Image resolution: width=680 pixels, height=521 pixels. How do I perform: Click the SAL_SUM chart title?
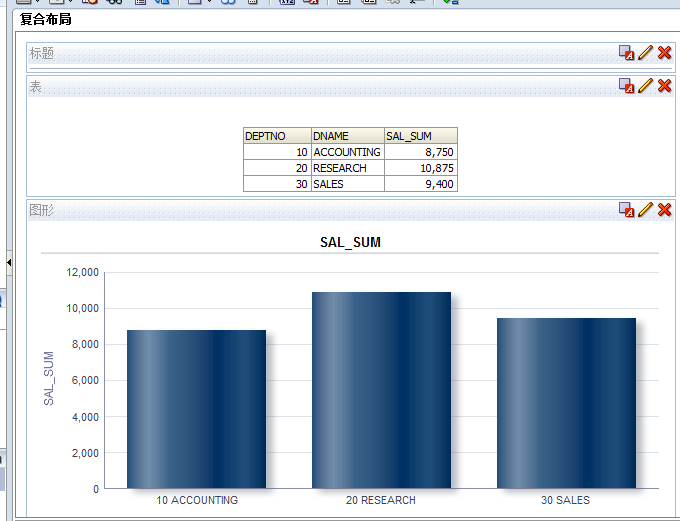350,242
